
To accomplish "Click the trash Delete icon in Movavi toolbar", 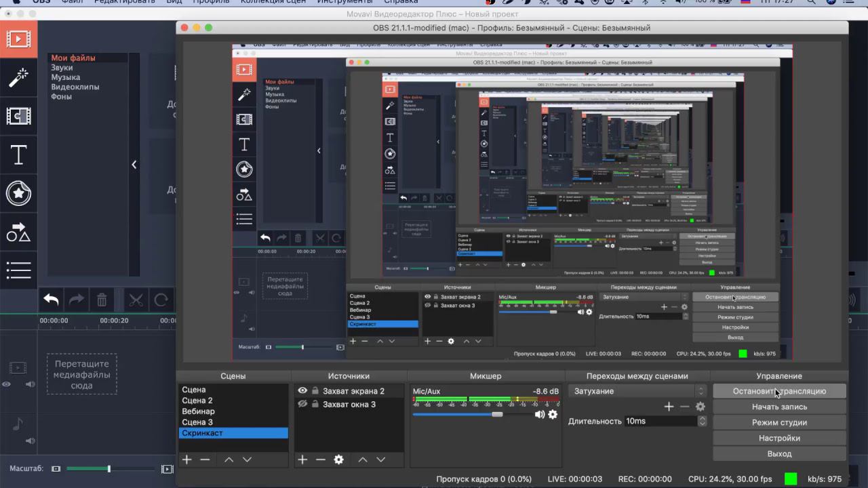I will point(102,300).
